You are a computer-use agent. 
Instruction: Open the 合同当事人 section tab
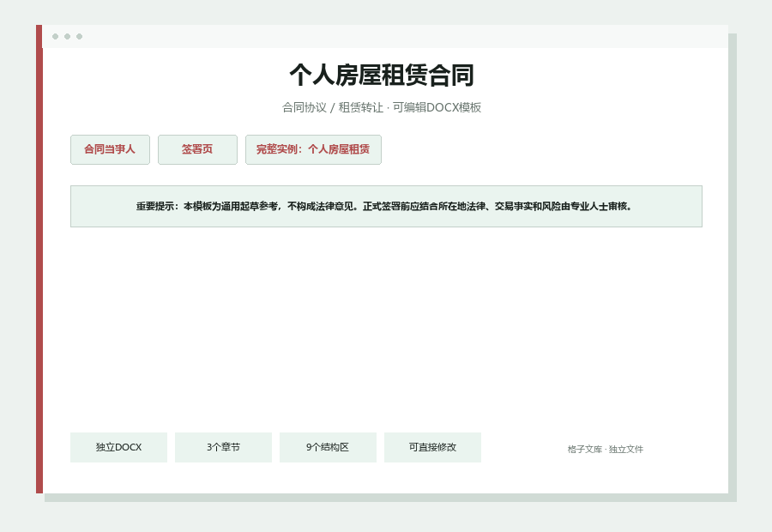110,149
